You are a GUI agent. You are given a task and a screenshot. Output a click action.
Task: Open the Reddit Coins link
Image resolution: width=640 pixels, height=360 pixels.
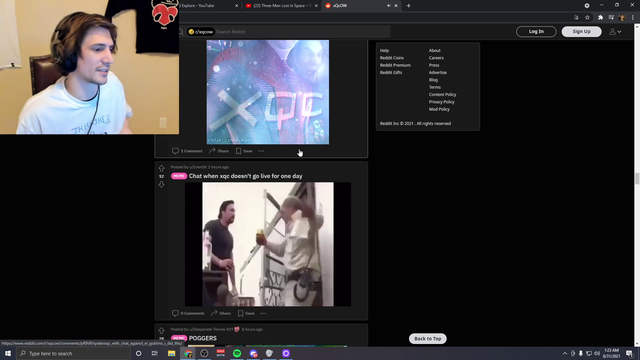pyautogui.click(x=392, y=58)
